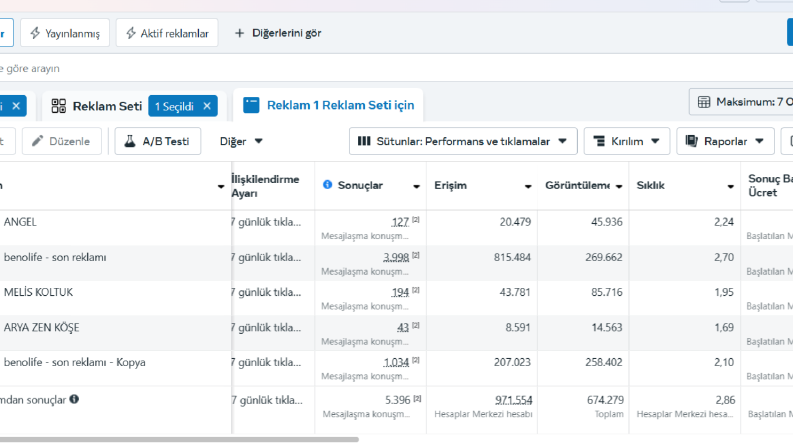Viewport: 793px width, 446px height.
Task: Click the Kırılım breakdown icon
Action: pos(599,141)
